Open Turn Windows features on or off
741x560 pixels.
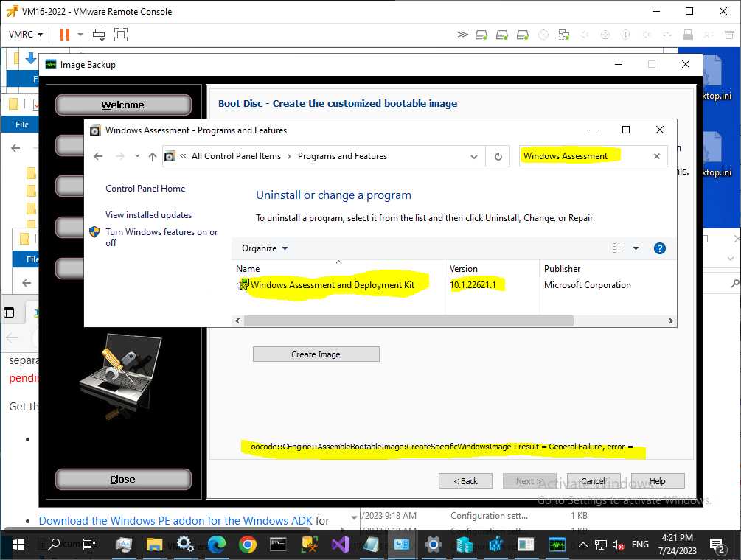pos(161,237)
